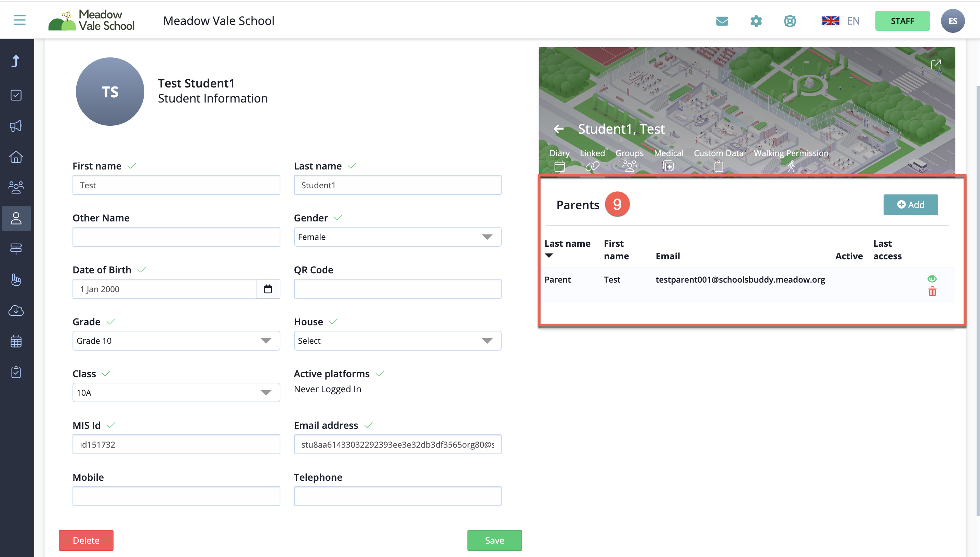Click the Add parent button
Viewport: 980px width, 557px height.
[910, 205]
